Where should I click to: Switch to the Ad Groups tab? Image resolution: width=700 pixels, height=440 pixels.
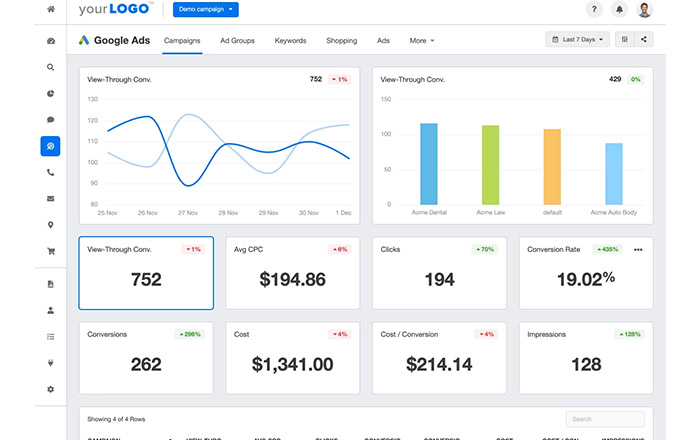tap(237, 41)
